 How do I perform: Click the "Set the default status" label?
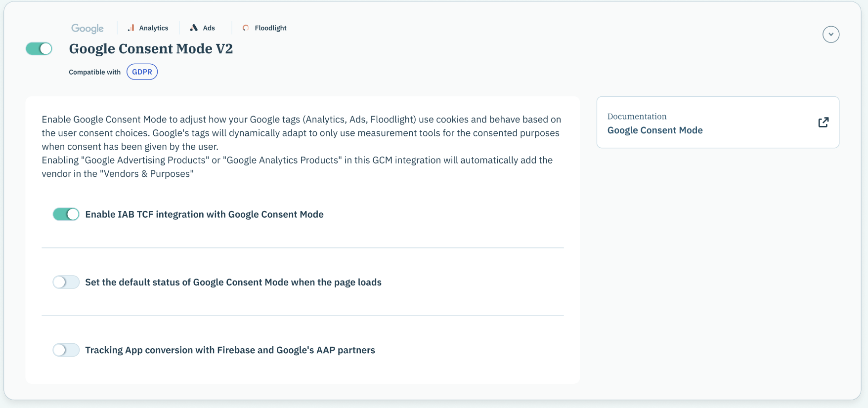[233, 282]
